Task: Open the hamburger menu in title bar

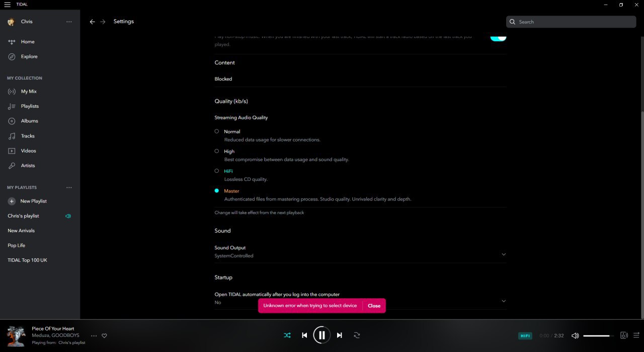Action: (7, 5)
